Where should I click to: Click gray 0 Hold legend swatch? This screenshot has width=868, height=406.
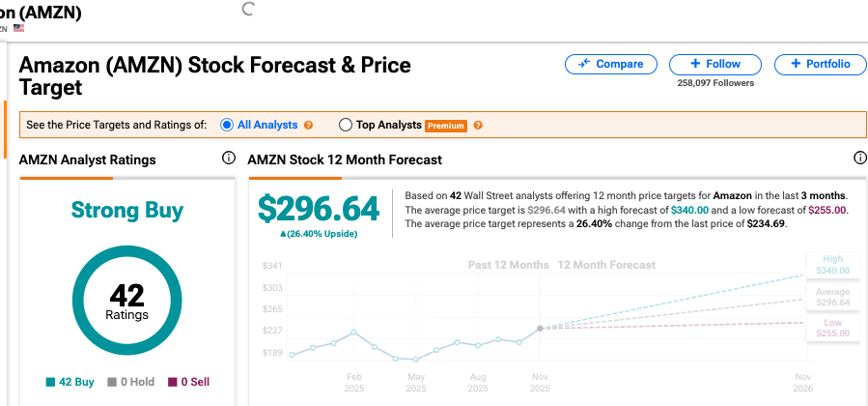[x=113, y=382]
